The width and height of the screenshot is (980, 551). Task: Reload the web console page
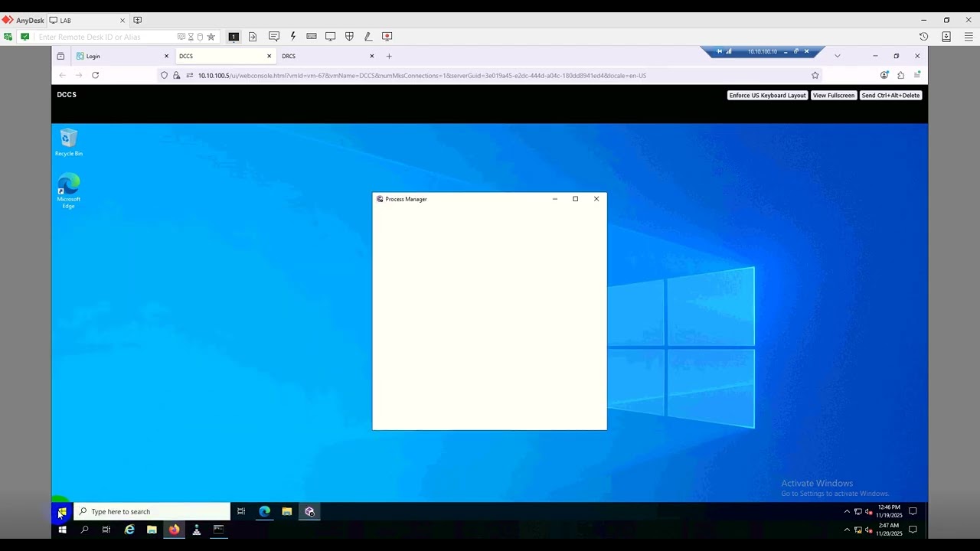pyautogui.click(x=95, y=75)
